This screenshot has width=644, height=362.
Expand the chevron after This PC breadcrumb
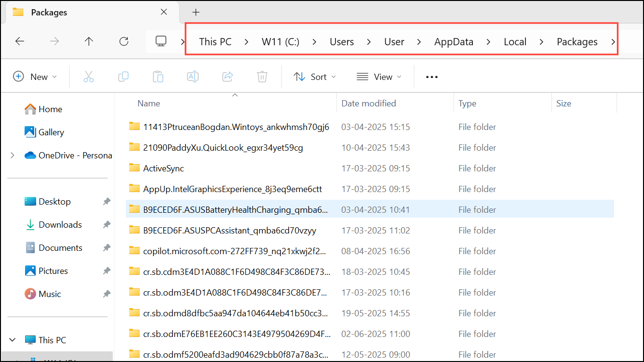click(247, 42)
